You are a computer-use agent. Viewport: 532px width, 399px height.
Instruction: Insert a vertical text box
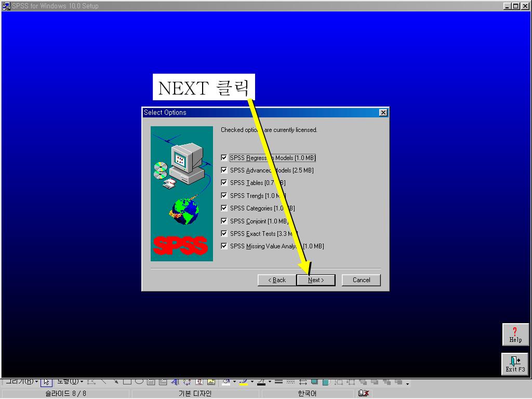pos(163,382)
